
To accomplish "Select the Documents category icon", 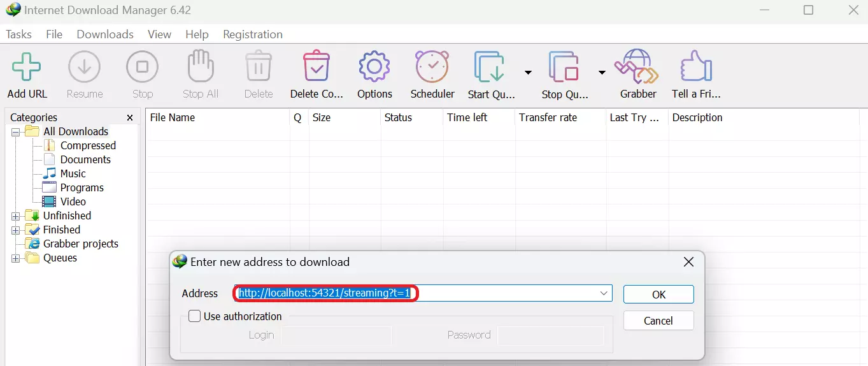I will [x=49, y=159].
